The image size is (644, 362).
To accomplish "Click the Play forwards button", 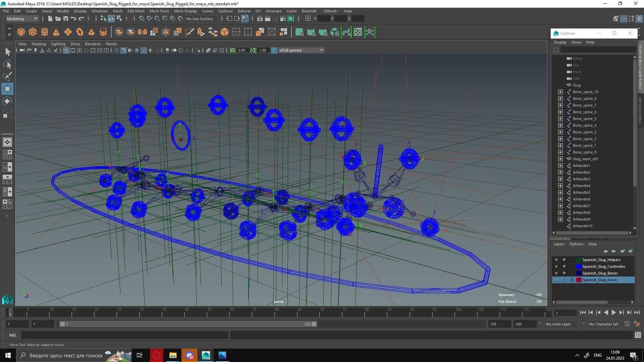I will (x=613, y=312).
